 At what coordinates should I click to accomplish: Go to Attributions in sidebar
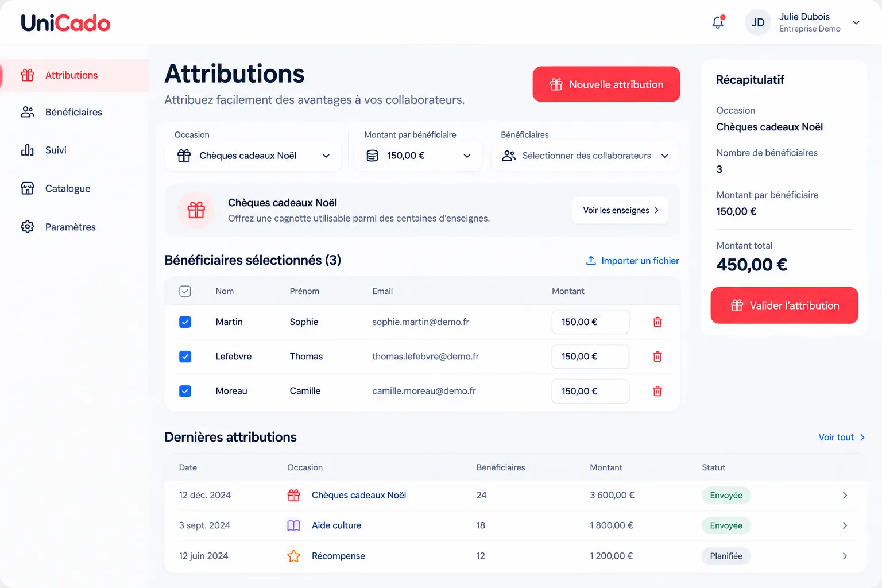click(75, 75)
